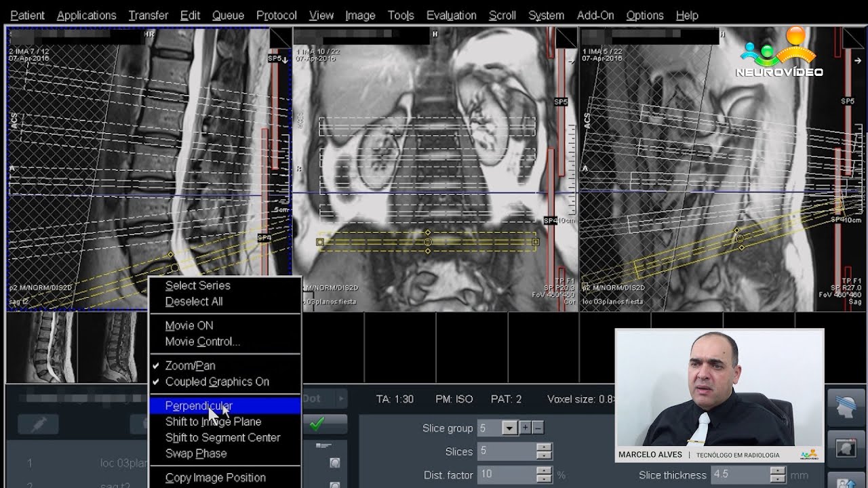Click the head with slices icon
868x488 pixels.
(846, 409)
